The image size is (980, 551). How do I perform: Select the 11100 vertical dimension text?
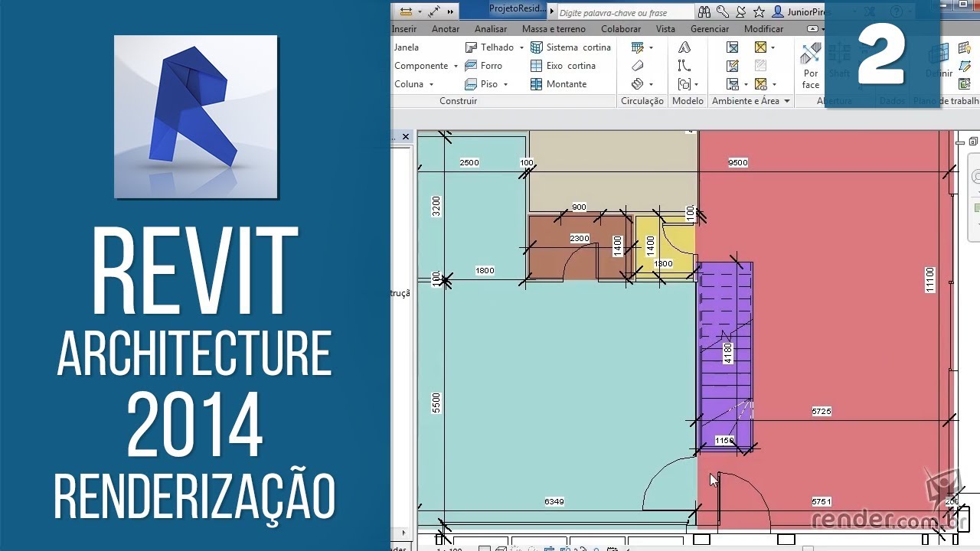click(x=929, y=280)
